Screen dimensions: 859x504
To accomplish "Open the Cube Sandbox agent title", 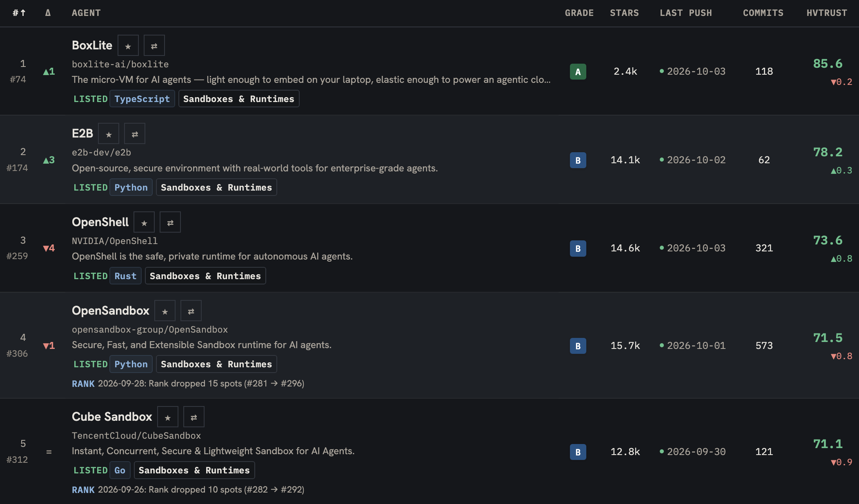I will [x=112, y=417].
